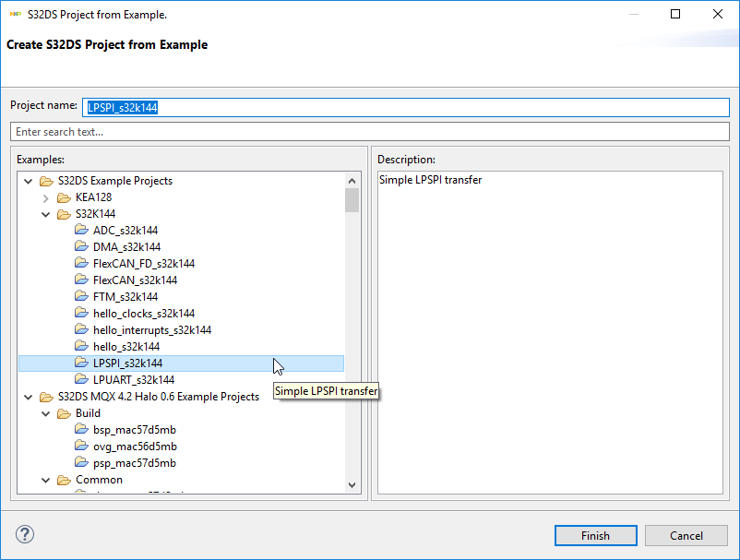
Task: Click the S32DS Example Projects folder icon
Action: coord(46,181)
